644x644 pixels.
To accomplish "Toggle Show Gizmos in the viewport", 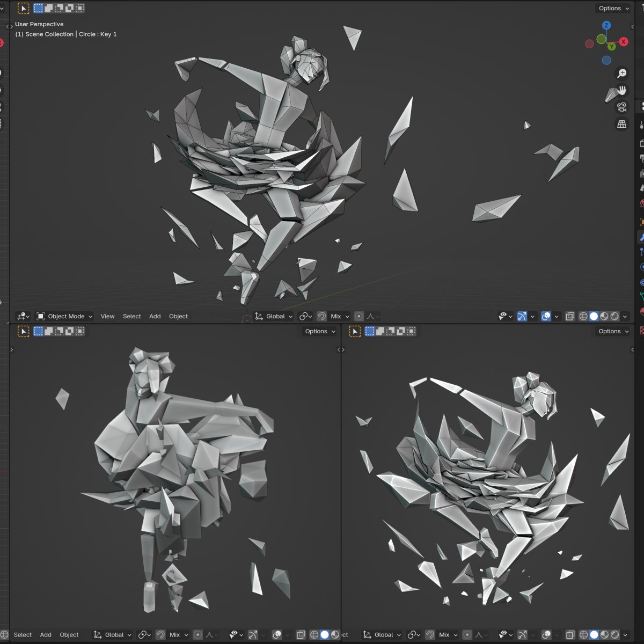I will (522, 316).
